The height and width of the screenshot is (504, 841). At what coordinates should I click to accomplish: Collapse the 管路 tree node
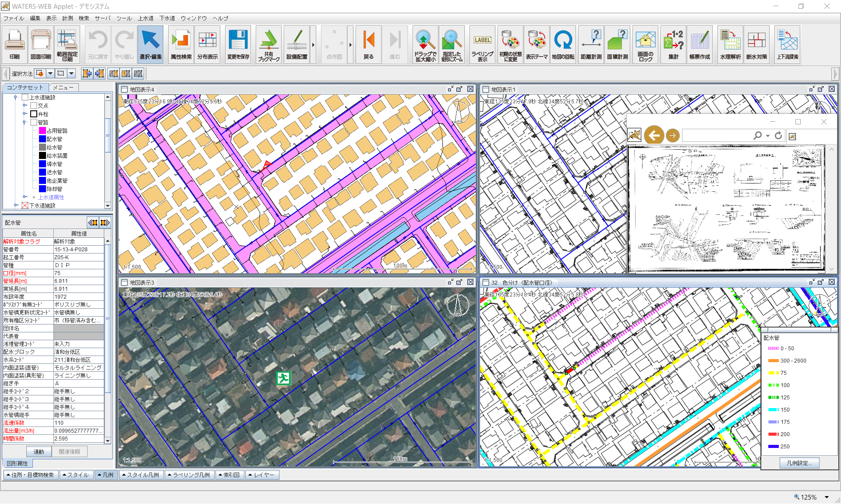pyautogui.click(x=25, y=122)
